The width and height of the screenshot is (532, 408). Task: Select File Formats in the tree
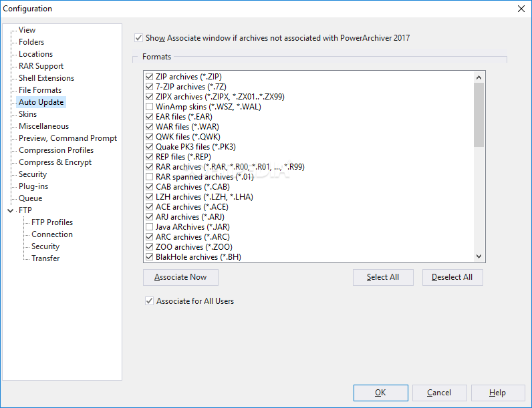click(x=40, y=90)
